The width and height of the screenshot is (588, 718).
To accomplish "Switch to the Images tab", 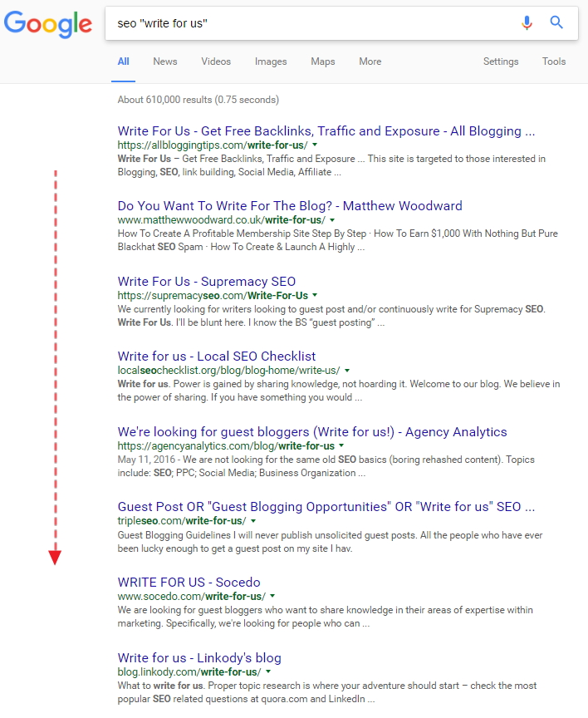I will (271, 61).
